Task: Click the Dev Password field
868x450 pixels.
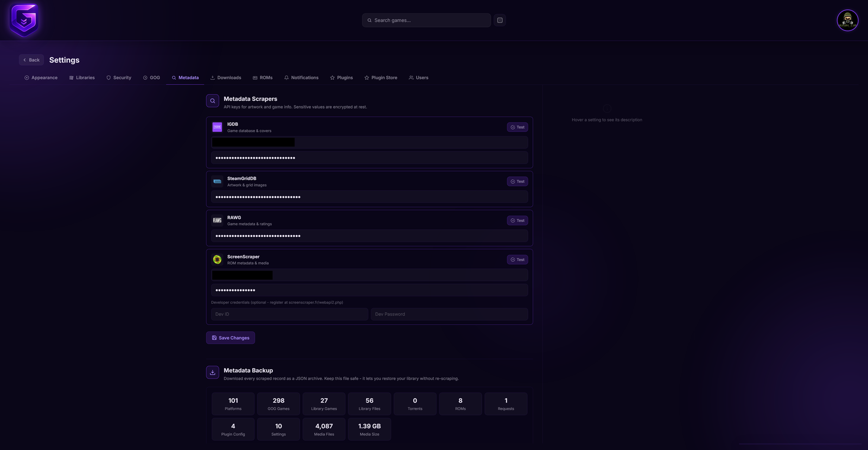Action: pyautogui.click(x=449, y=314)
